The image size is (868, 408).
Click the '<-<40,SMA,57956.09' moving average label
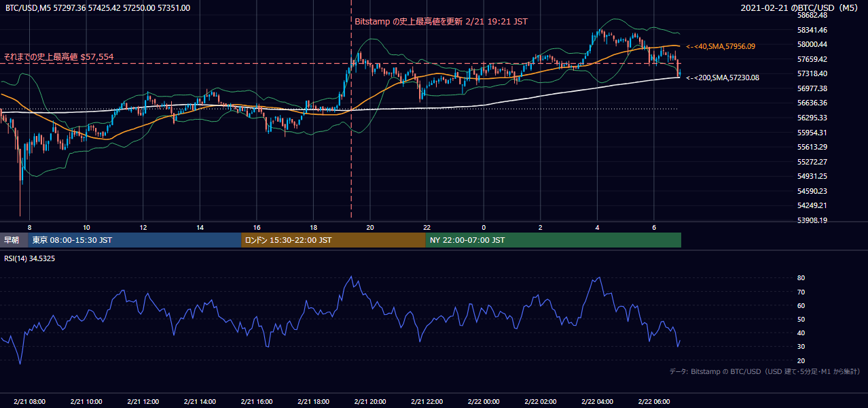tap(721, 46)
